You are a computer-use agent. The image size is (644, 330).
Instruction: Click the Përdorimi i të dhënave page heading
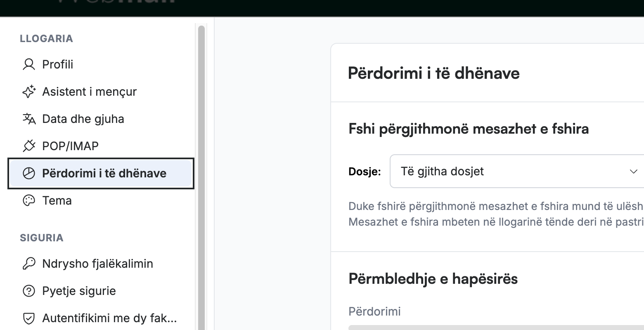pos(434,73)
